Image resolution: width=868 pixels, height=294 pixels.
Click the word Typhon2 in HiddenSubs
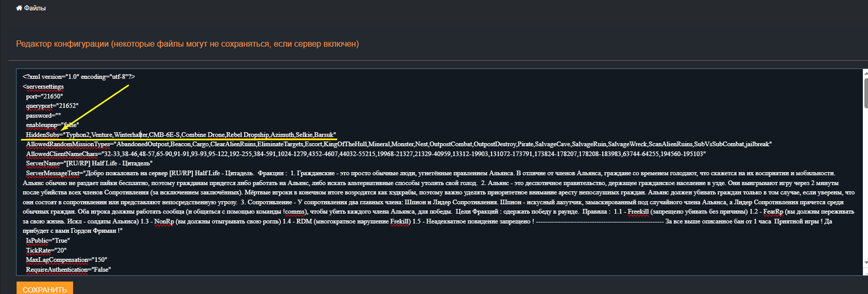coord(77,135)
